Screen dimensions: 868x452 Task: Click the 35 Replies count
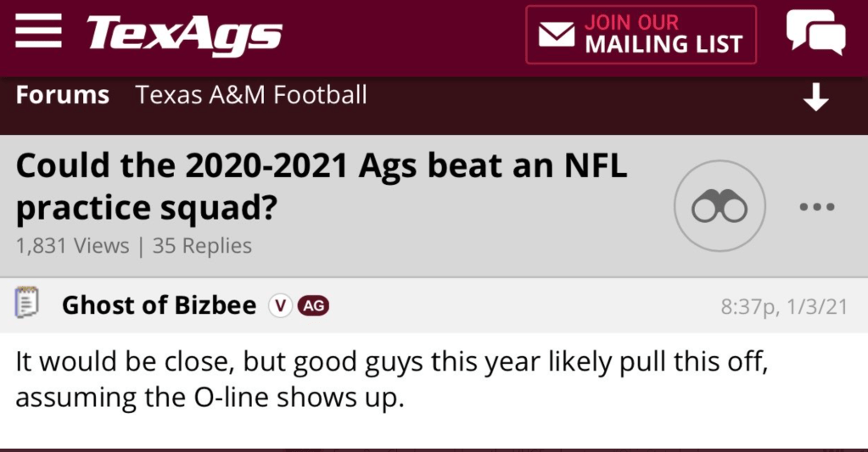[x=205, y=246]
